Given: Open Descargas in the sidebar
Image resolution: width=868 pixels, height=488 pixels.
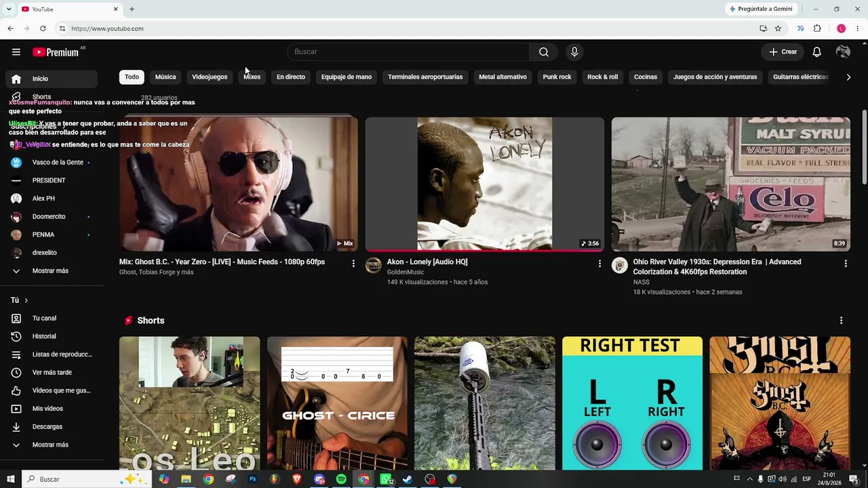Looking at the screenshot, I should [53, 426].
